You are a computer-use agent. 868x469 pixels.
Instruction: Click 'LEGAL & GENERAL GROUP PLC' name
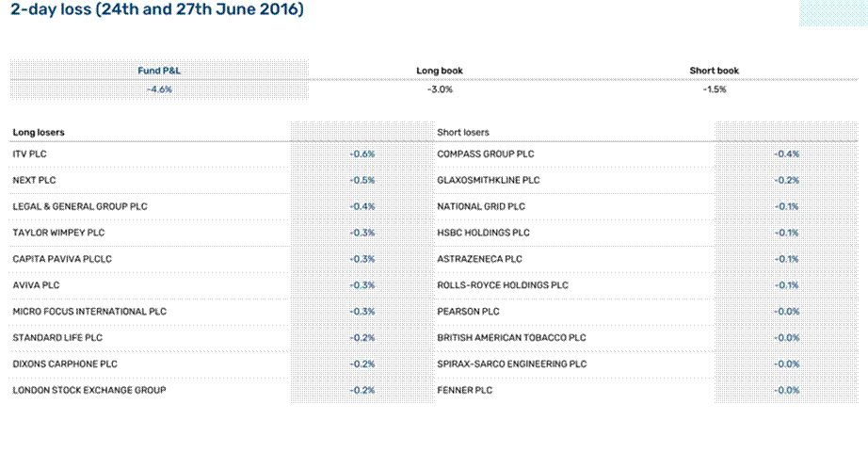[x=80, y=206]
